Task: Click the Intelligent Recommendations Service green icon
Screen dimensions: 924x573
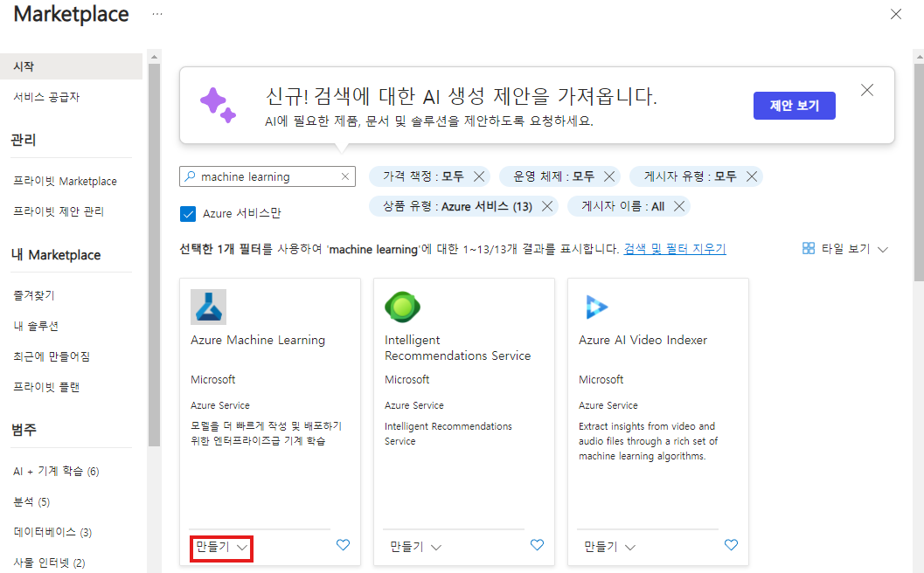Action: pos(402,307)
